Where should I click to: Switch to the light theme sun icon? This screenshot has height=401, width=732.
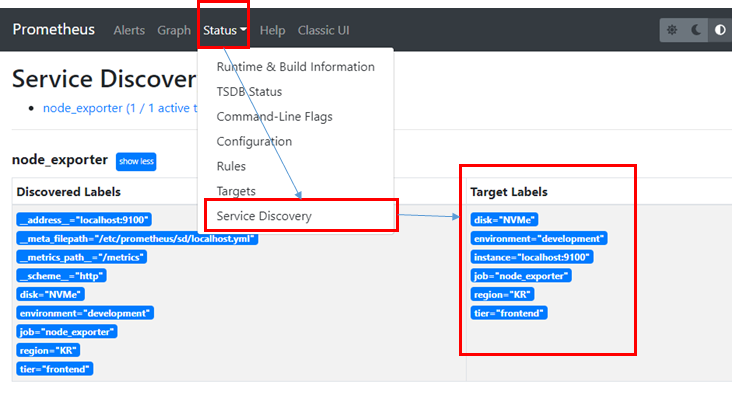[x=672, y=30]
